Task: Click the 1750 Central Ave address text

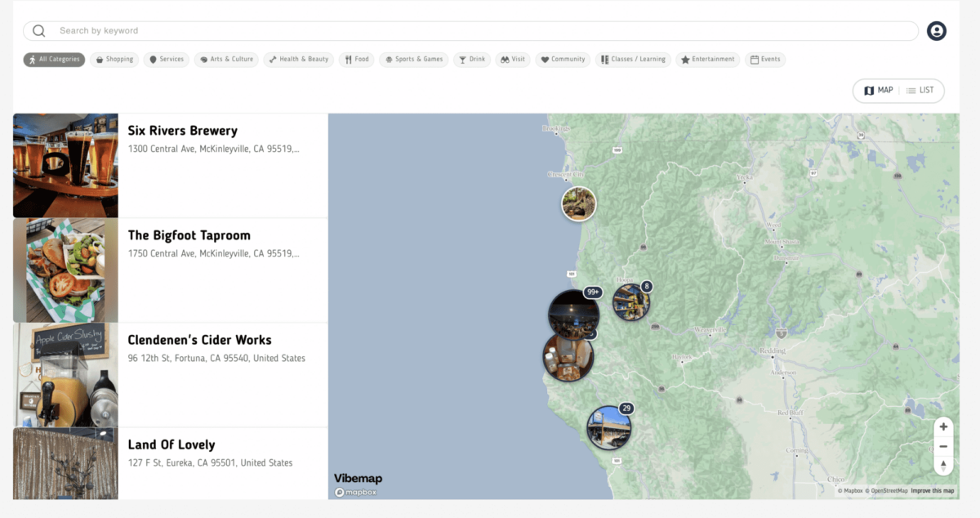Action: [214, 254]
